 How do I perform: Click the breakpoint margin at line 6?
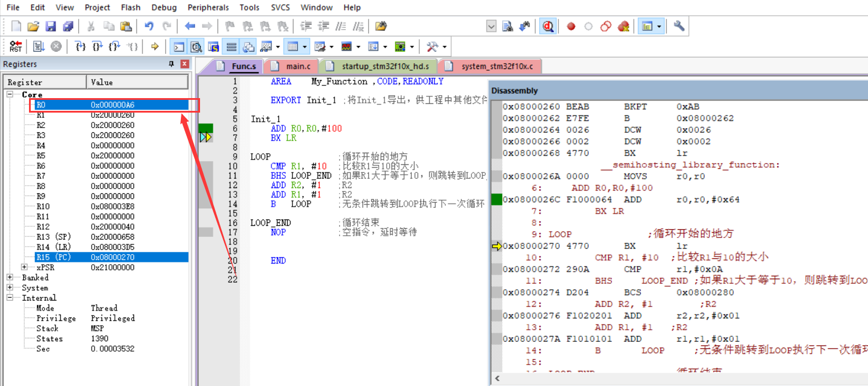(206, 128)
